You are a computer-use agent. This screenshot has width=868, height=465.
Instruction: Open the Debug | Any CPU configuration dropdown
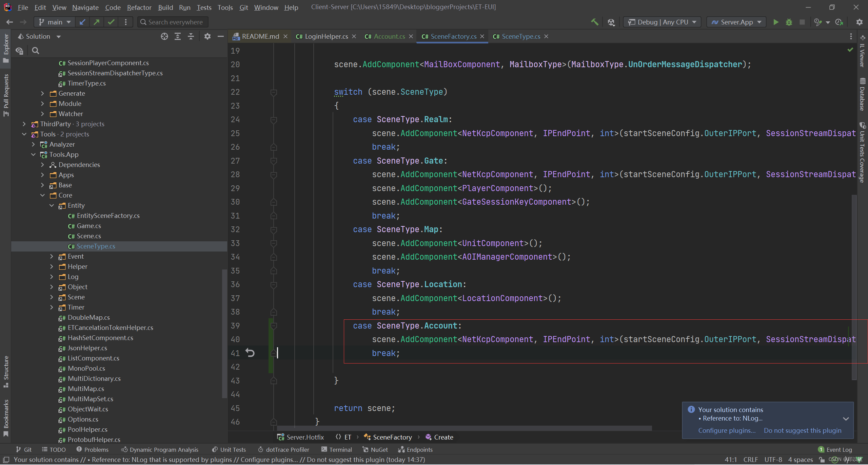[662, 22]
